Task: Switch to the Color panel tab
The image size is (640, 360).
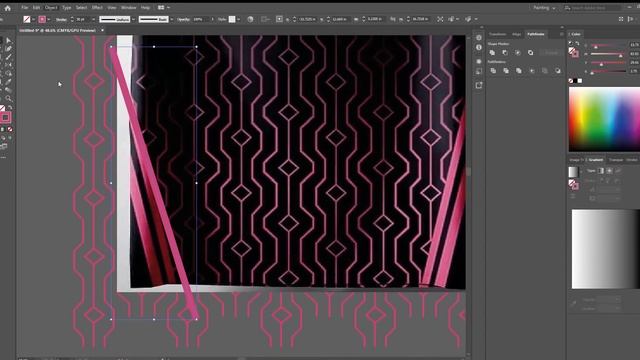Action: (x=576, y=34)
